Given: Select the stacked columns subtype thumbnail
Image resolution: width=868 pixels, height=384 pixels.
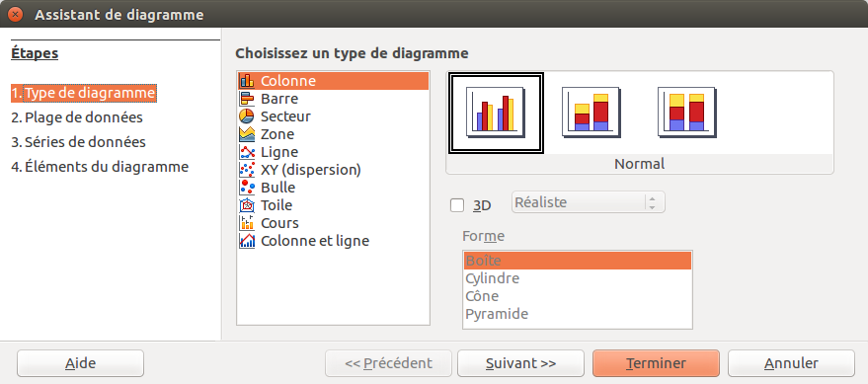Looking at the screenshot, I should coord(591,113).
